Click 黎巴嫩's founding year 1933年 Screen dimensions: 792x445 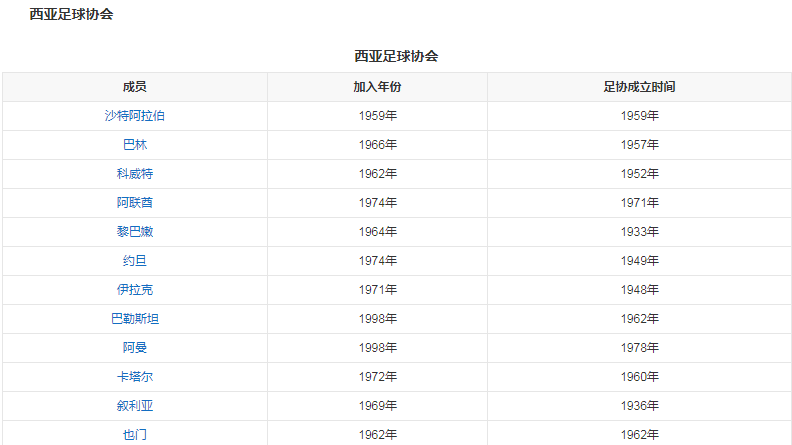coord(639,232)
